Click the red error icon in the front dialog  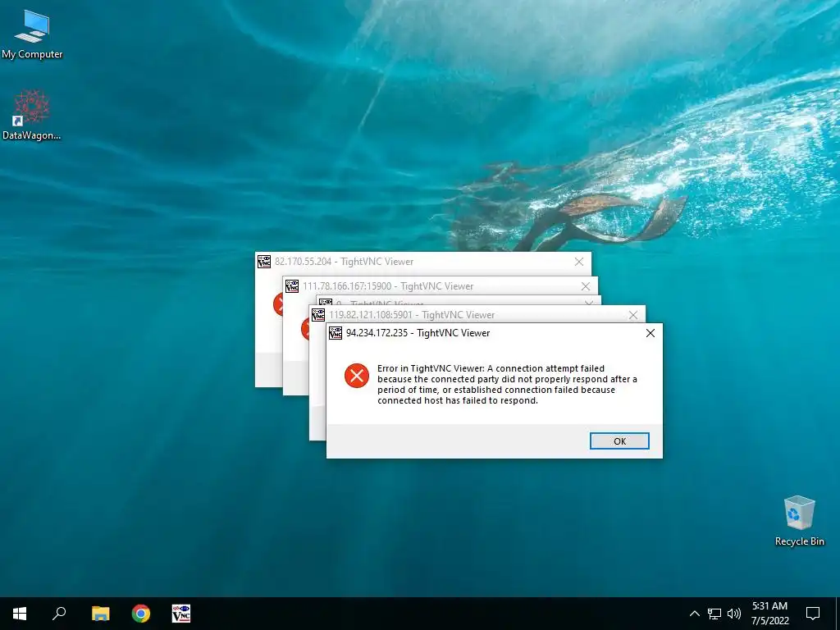click(x=357, y=376)
